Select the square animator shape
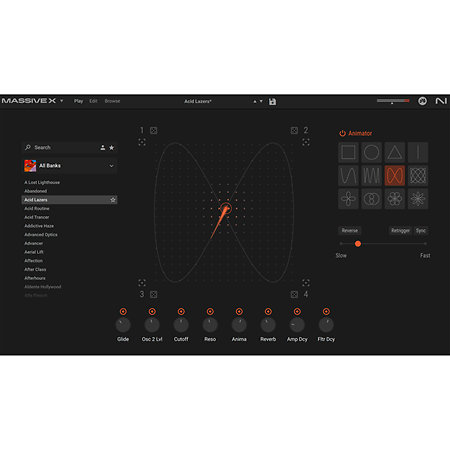The width and height of the screenshot is (450, 450). coord(348,153)
